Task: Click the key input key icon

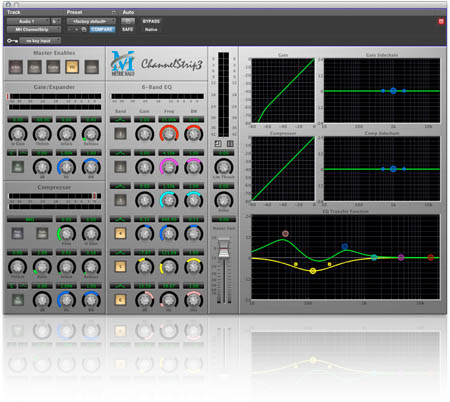Action: (x=12, y=41)
